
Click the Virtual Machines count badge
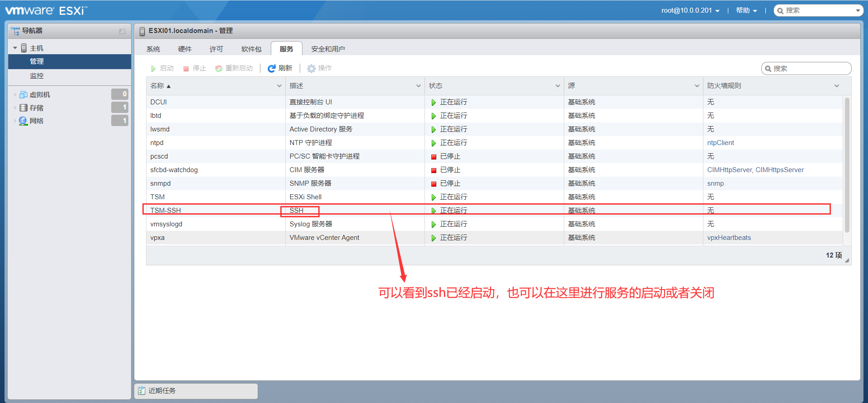coord(120,94)
